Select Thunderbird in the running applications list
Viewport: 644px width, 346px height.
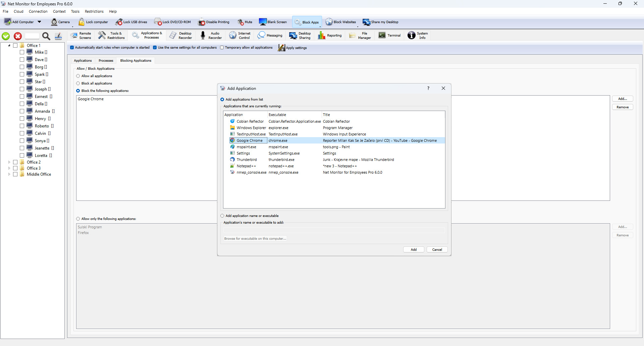click(247, 160)
